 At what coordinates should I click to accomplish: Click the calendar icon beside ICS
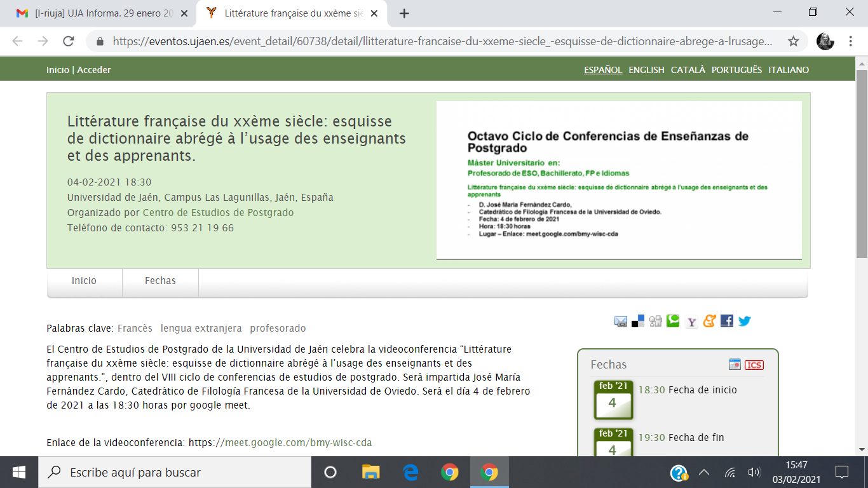735,365
